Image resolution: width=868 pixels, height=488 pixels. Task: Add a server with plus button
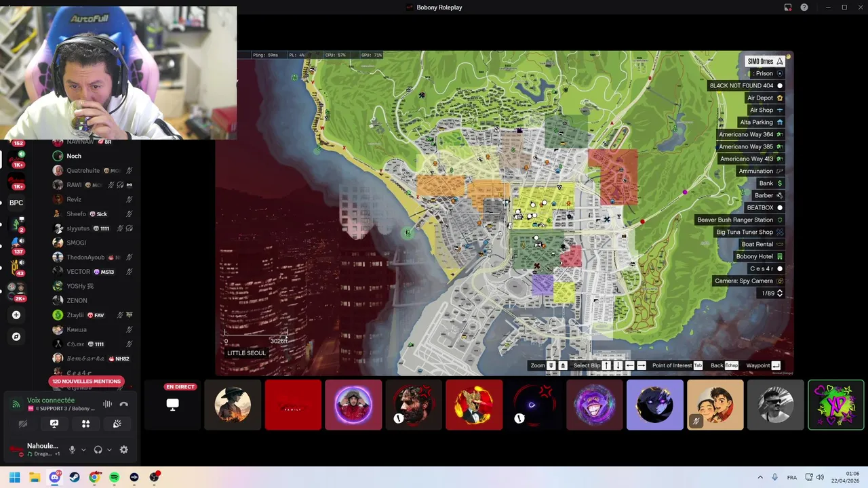(16, 315)
